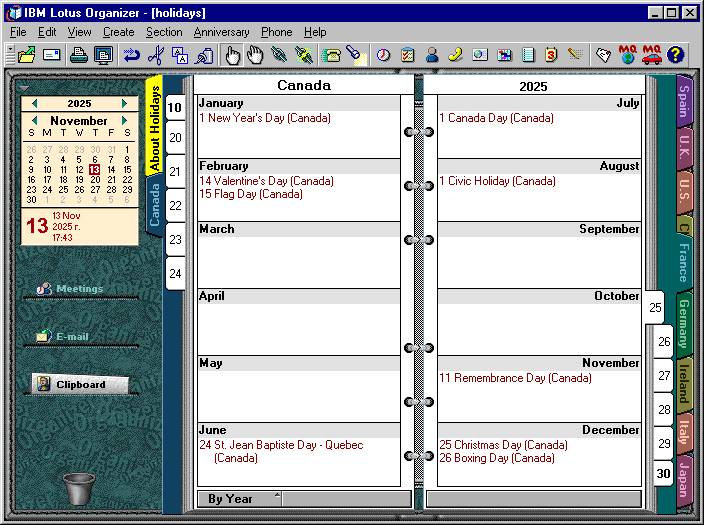Image resolution: width=704 pixels, height=525 pixels.
Task: Click the trash can wastebasket
Action: (x=78, y=489)
